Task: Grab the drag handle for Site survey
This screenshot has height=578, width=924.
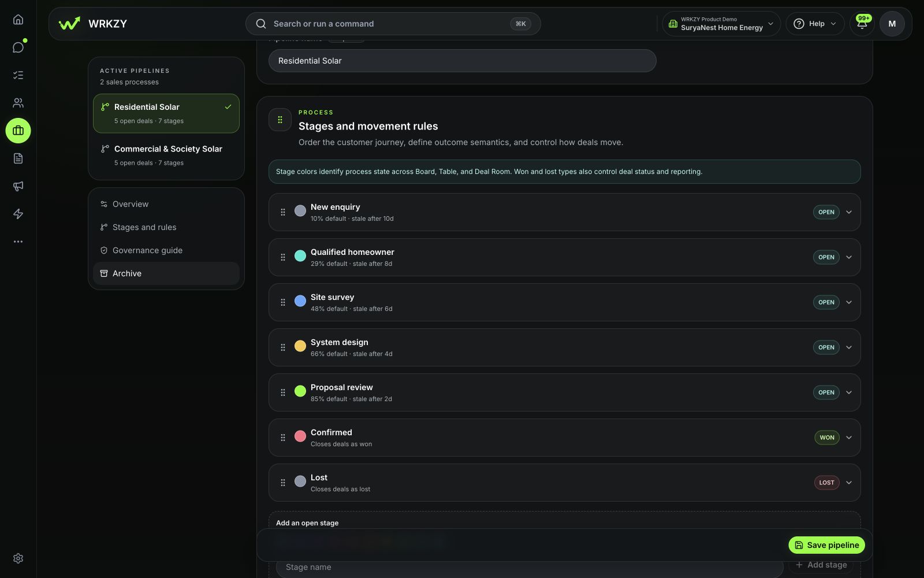Action: click(x=283, y=302)
